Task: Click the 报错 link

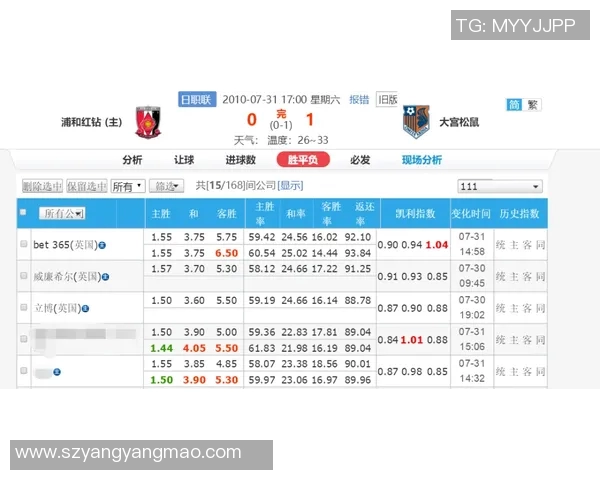Action: pos(359,99)
